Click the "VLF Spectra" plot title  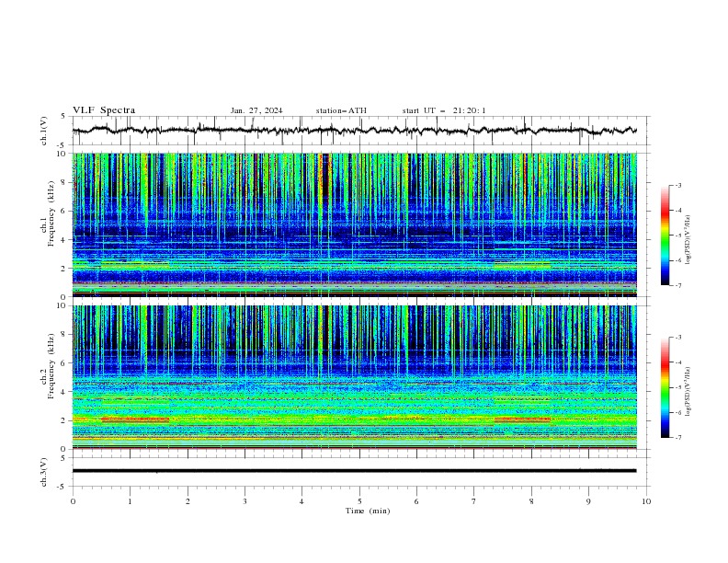point(104,110)
